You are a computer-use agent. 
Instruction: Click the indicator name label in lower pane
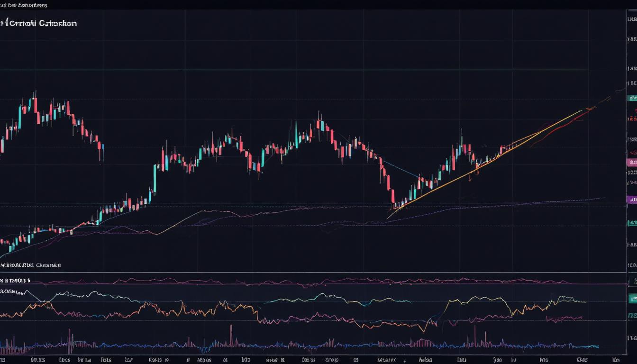click(31, 265)
